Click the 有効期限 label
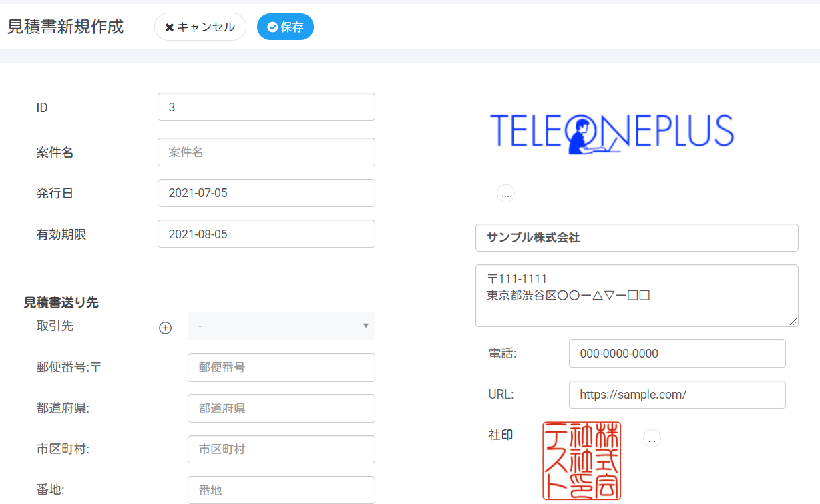 [x=61, y=234]
